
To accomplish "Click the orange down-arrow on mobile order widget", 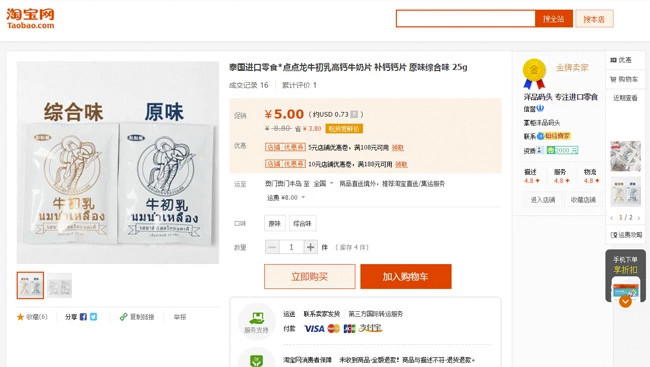I will 625,301.
